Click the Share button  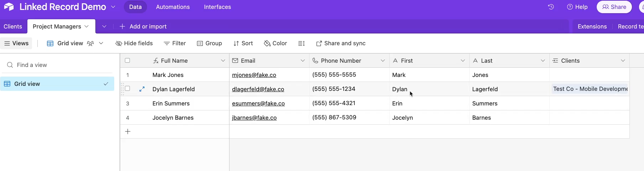point(614,7)
